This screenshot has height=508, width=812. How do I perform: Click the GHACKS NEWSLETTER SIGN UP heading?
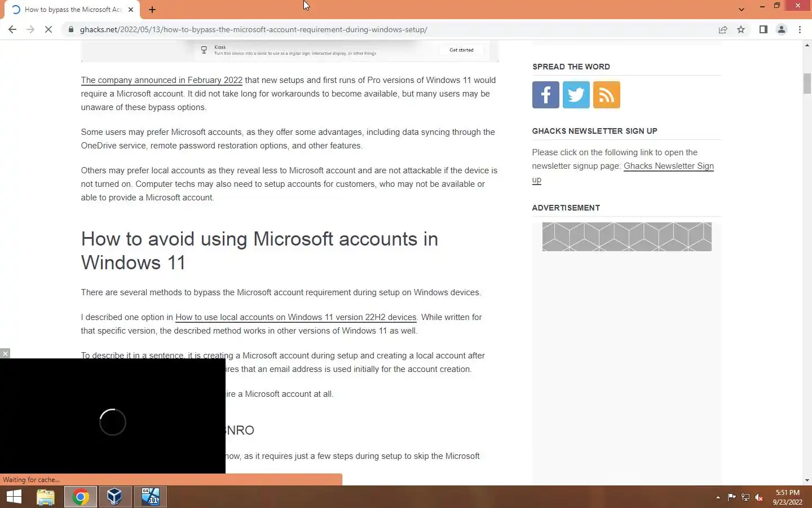(x=595, y=131)
